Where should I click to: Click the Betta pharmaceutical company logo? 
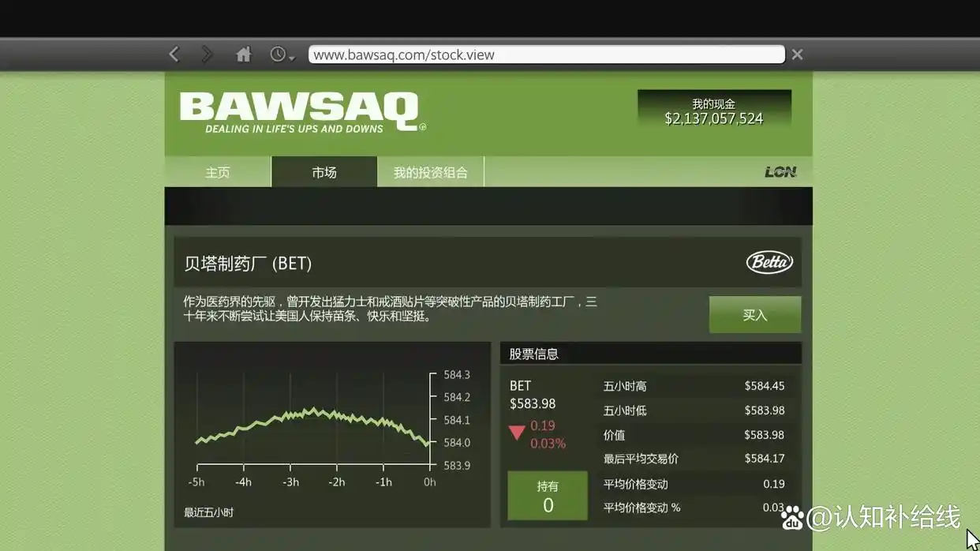click(x=769, y=261)
